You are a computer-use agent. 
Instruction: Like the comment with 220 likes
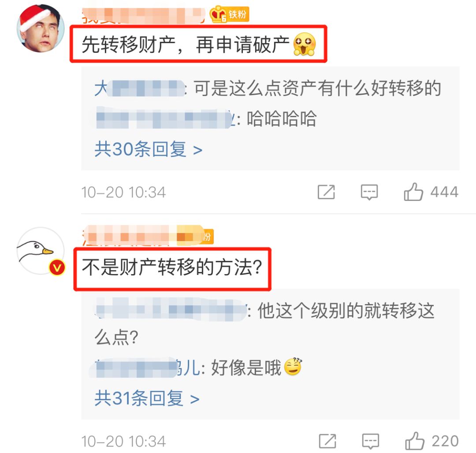pos(415,441)
